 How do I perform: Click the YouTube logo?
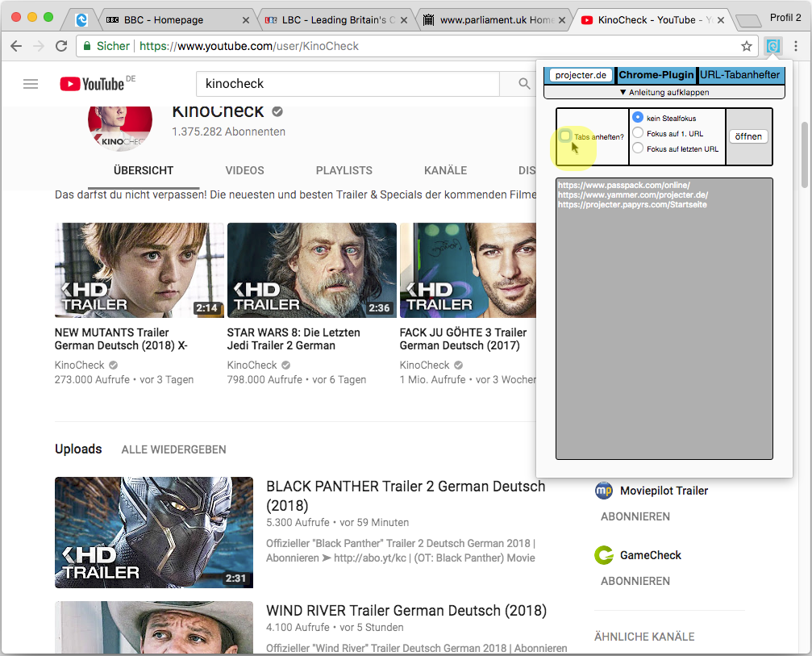click(x=92, y=84)
